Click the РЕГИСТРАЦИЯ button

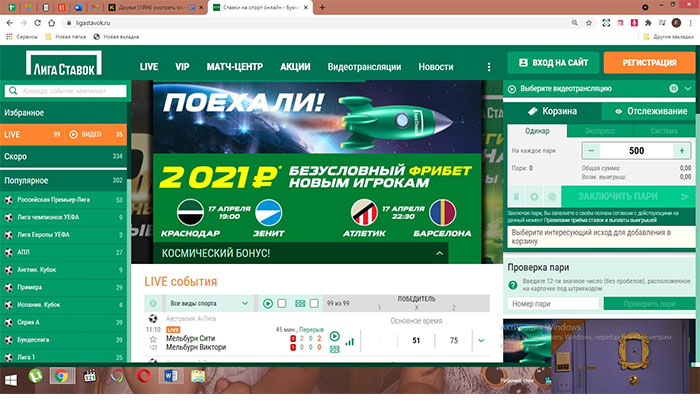coord(649,63)
